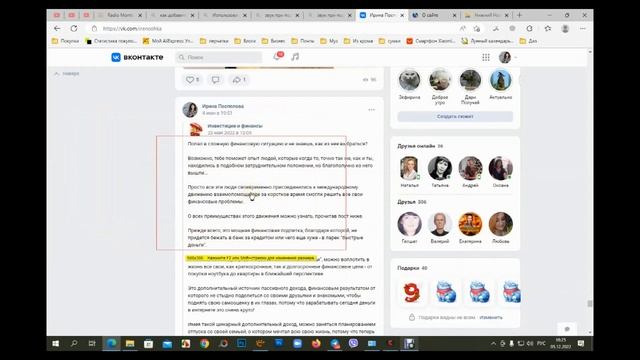Open Firefox on taskbar
Image resolution: width=640 pixels, height=360 pixels.
316,344
